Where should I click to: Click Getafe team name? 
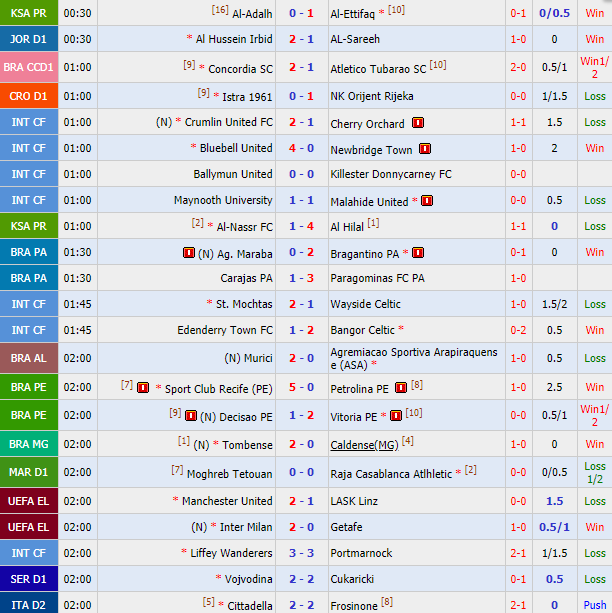pos(346,527)
